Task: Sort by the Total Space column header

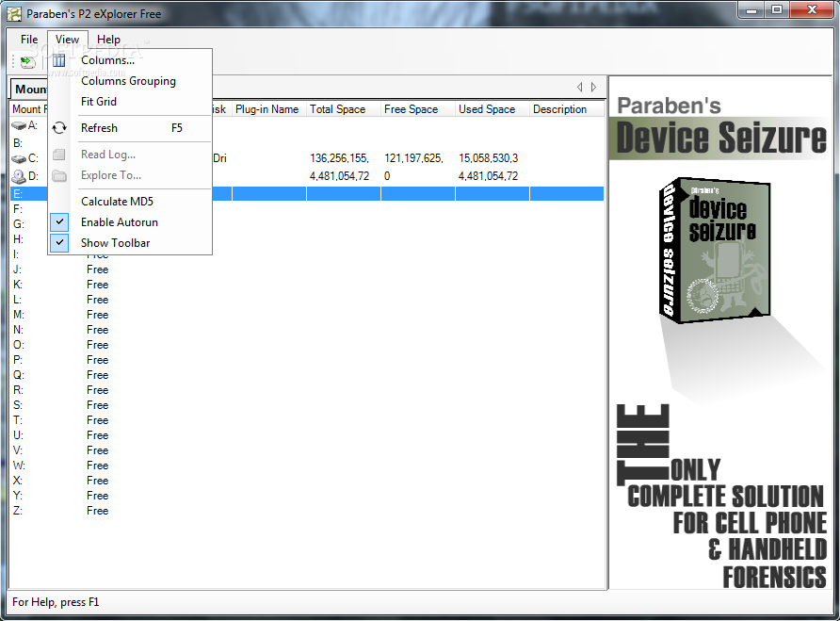Action: [344, 109]
